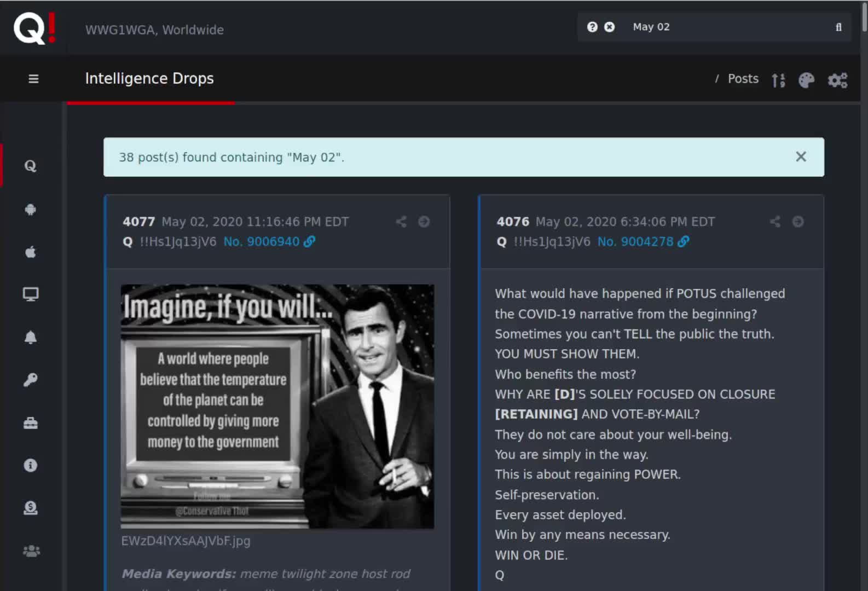
Task: Click the Q! site logo
Action: [34, 28]
